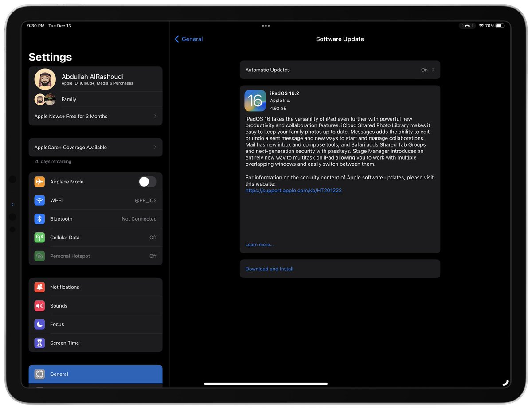Tap the Bluetooth icon
Image resolution: width=532 pixels, height=409 pixels.
point(39,219)
